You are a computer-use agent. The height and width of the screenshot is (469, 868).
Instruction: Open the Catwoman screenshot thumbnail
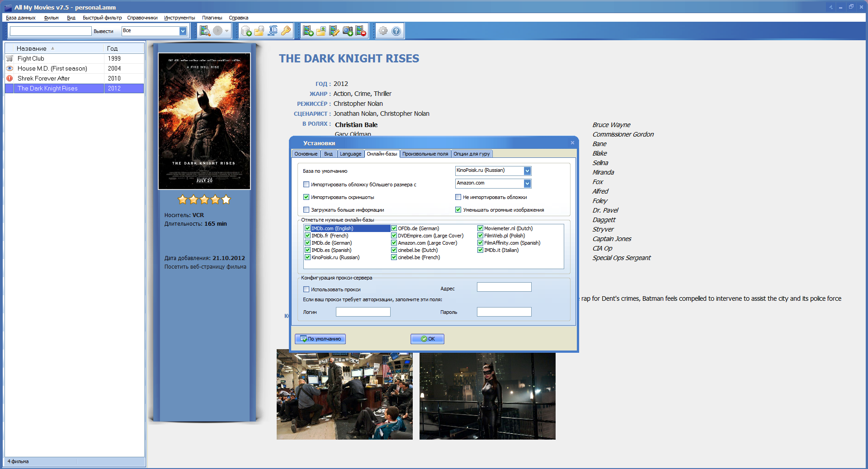[x=487, y=396]
